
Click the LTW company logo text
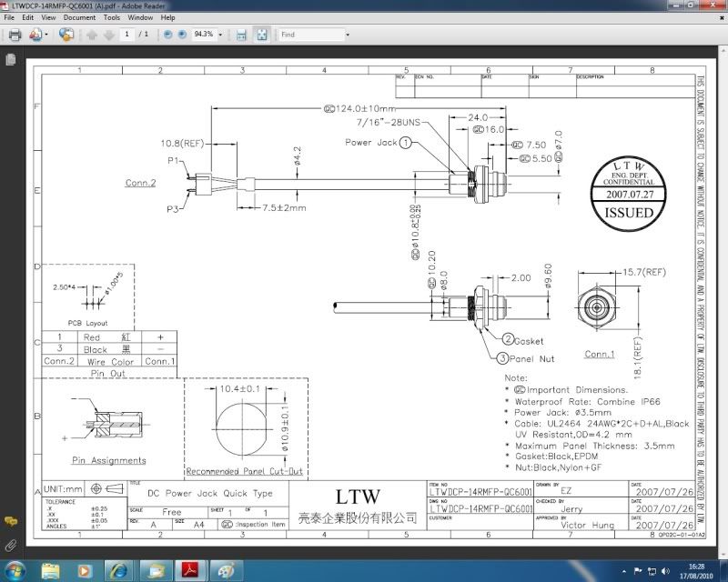click(x=358, y=497)
